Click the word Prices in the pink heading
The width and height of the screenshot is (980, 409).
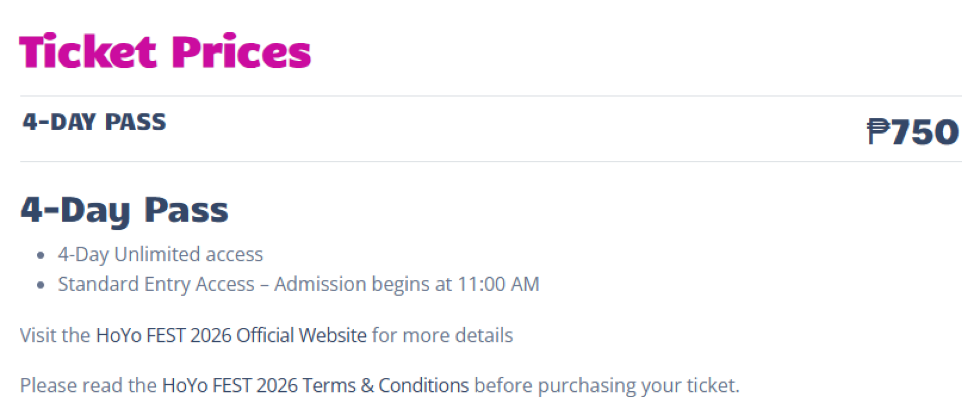pos(241,51)
